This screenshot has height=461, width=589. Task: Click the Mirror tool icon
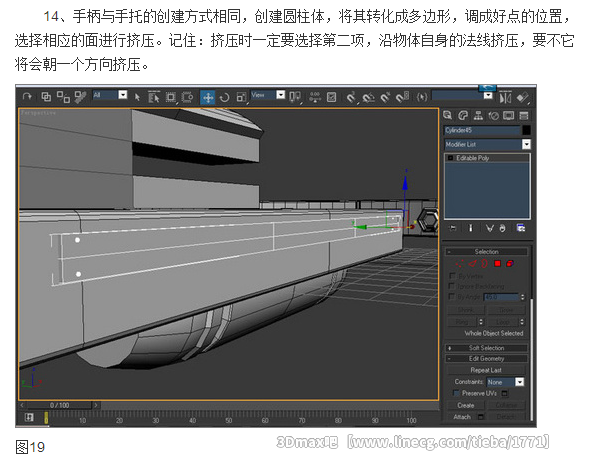505,98
